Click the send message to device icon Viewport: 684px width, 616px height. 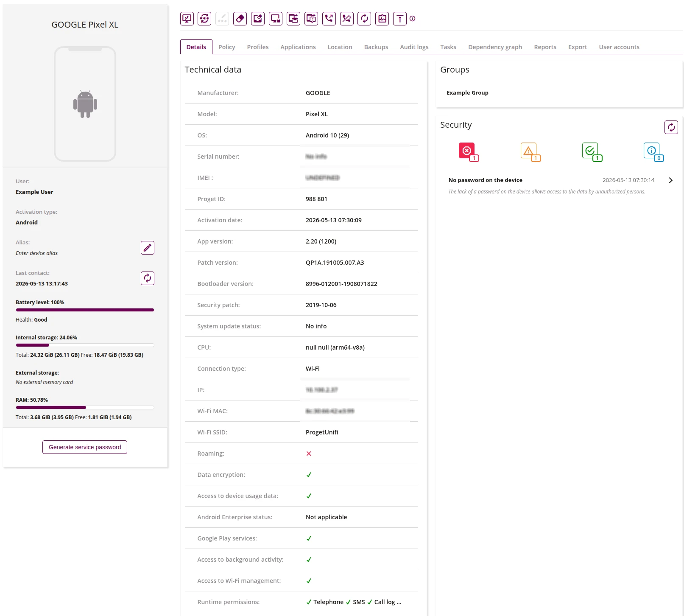(311, 19)
